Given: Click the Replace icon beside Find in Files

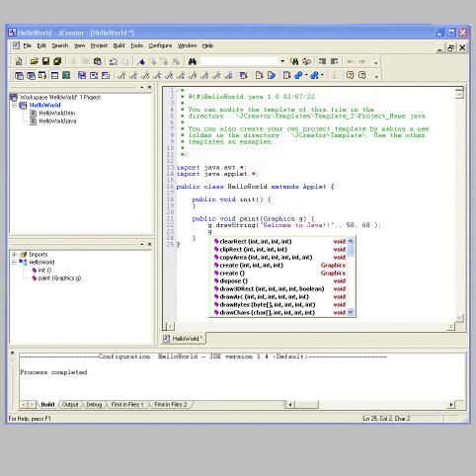Looking at the screenshot, I should 306,61.
